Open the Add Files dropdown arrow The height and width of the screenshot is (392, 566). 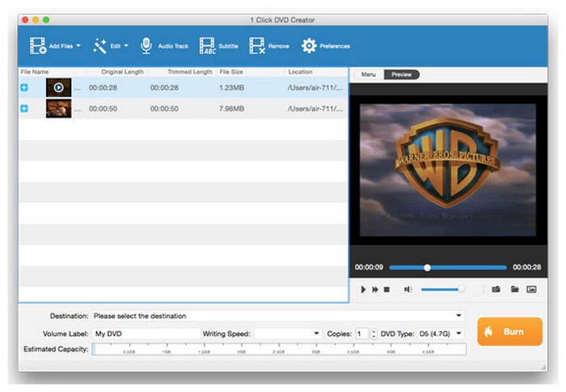78,46
